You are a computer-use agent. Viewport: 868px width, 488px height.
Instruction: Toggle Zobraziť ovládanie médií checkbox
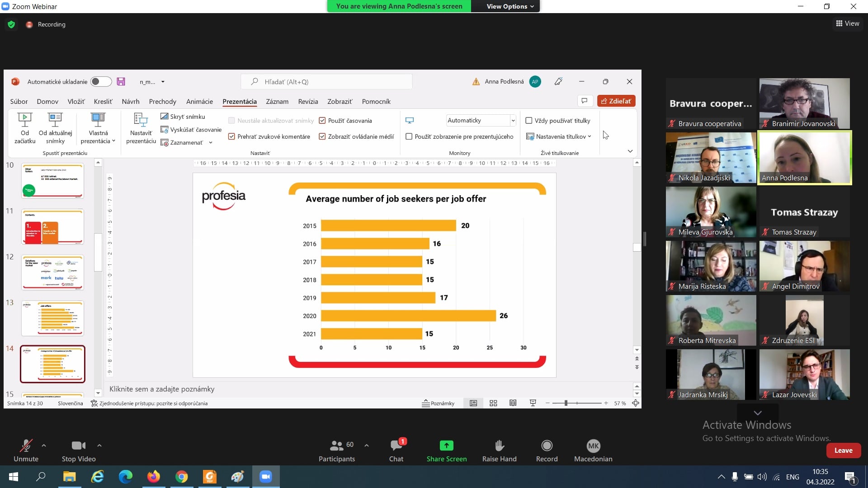click(322, 136)
